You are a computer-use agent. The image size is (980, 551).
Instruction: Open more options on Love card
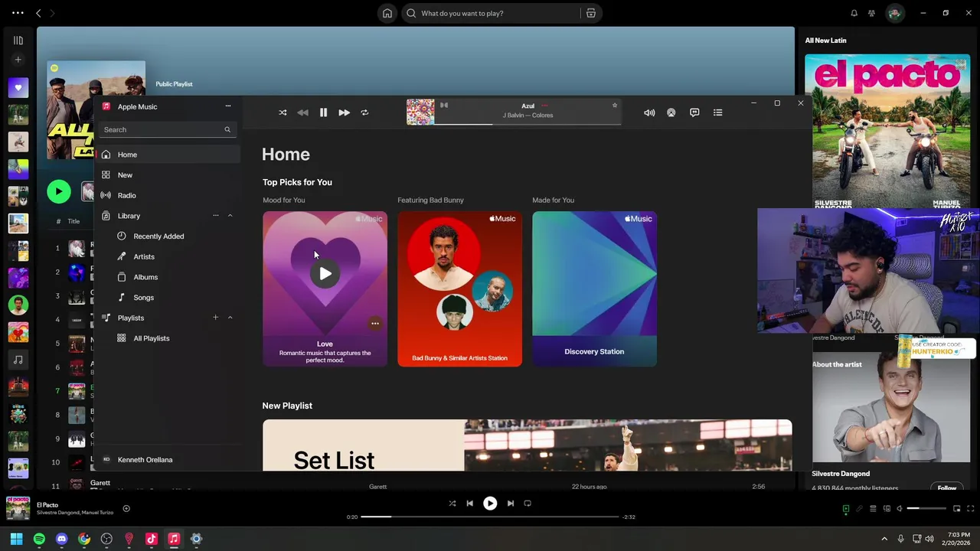[x=375, y=324]
